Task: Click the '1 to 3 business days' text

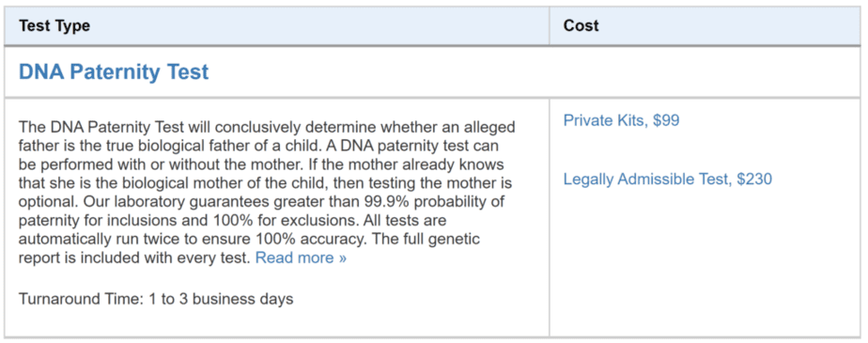Action: (x=221, y=299)
